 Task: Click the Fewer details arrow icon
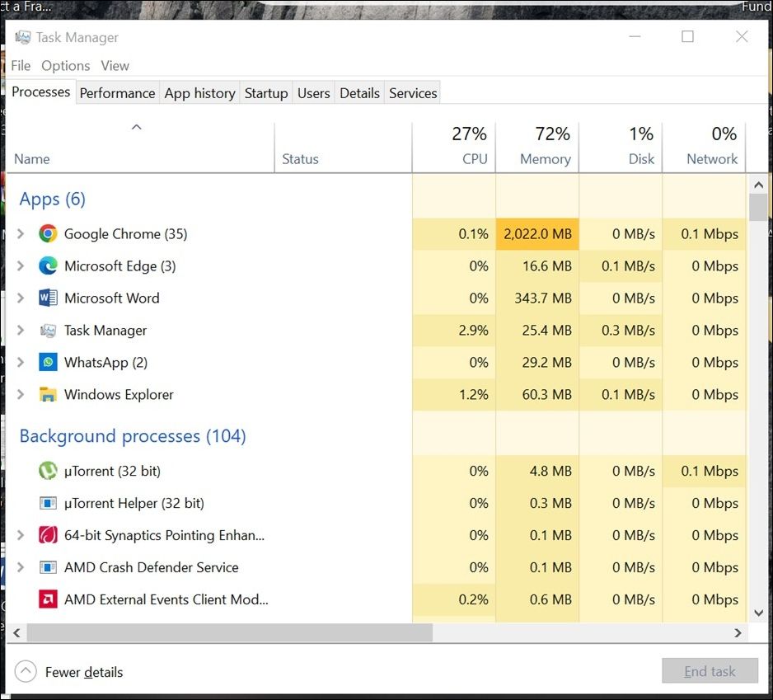(x=26, y=671)
